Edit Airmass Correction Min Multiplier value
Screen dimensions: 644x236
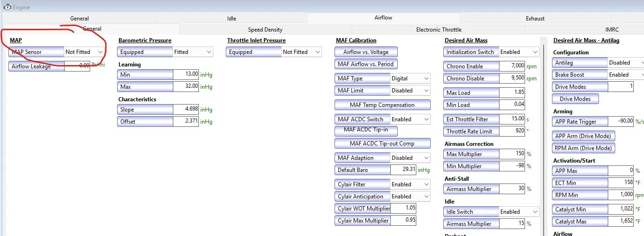pyautogui.click(x=512, y=166)
